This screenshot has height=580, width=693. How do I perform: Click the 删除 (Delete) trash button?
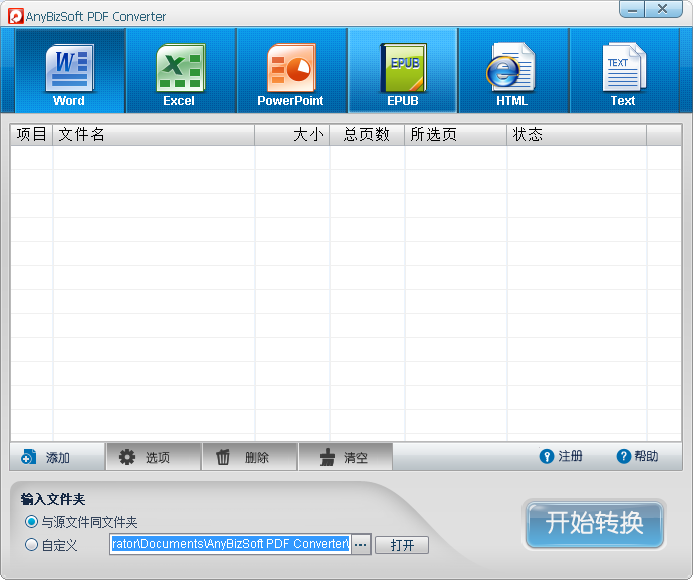[x=249, y=457]
